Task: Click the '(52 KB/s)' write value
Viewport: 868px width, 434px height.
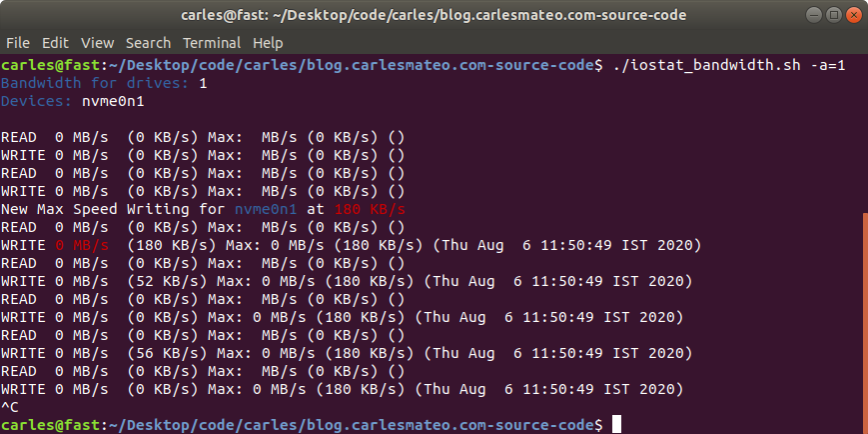Action: click(x=167, y=281)
